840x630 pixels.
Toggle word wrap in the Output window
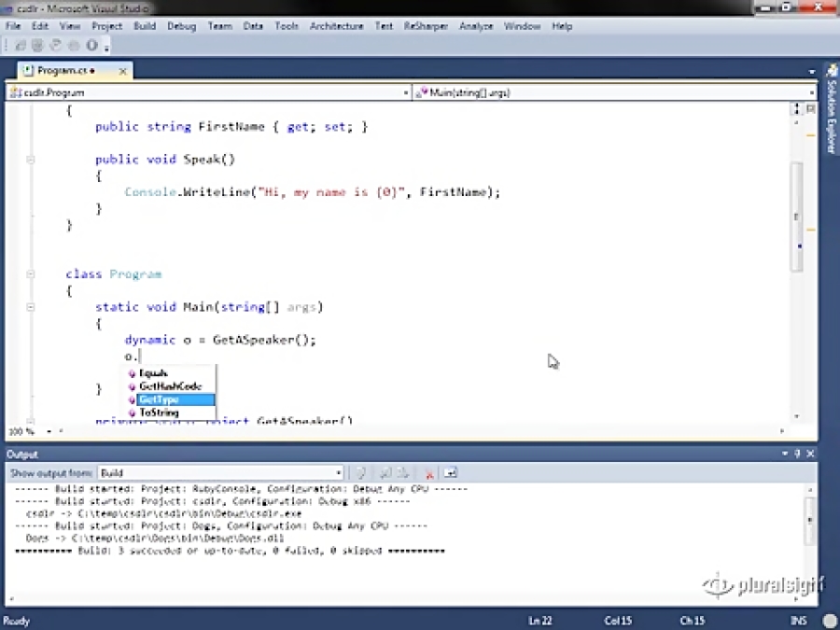pos(451,473)
